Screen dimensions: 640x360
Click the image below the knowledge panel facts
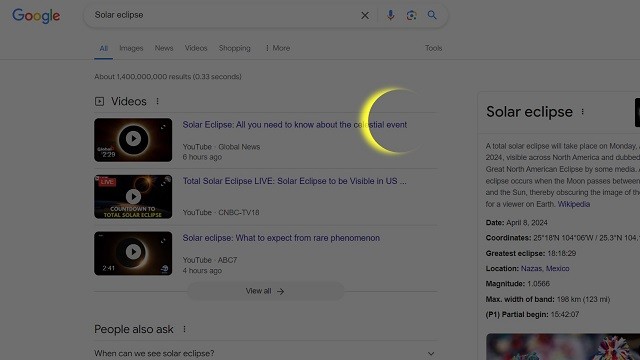[x=563, y=347]
